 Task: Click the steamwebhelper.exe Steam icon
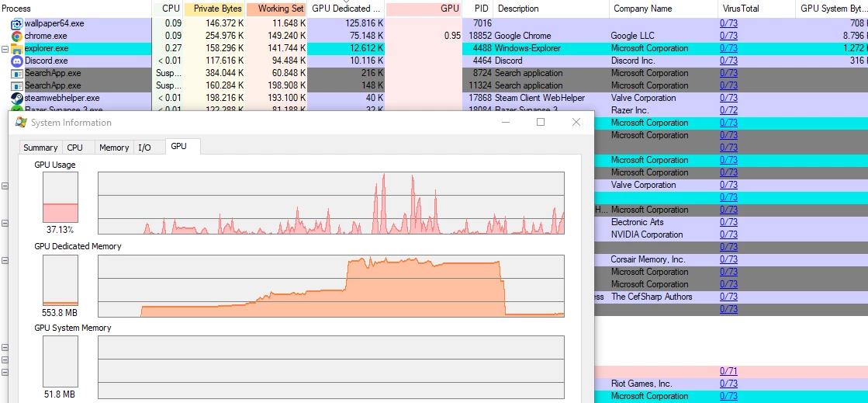[x=16, y=98]
